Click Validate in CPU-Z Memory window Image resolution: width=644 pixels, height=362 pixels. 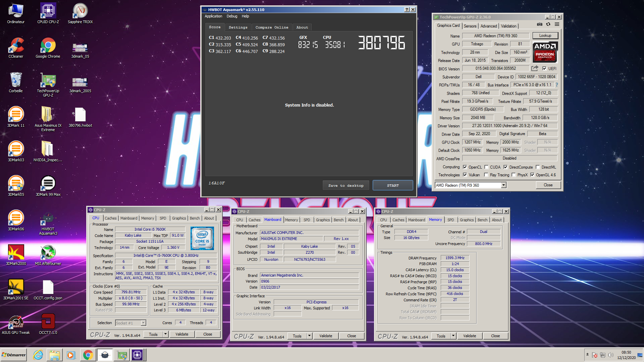[470, 336]
